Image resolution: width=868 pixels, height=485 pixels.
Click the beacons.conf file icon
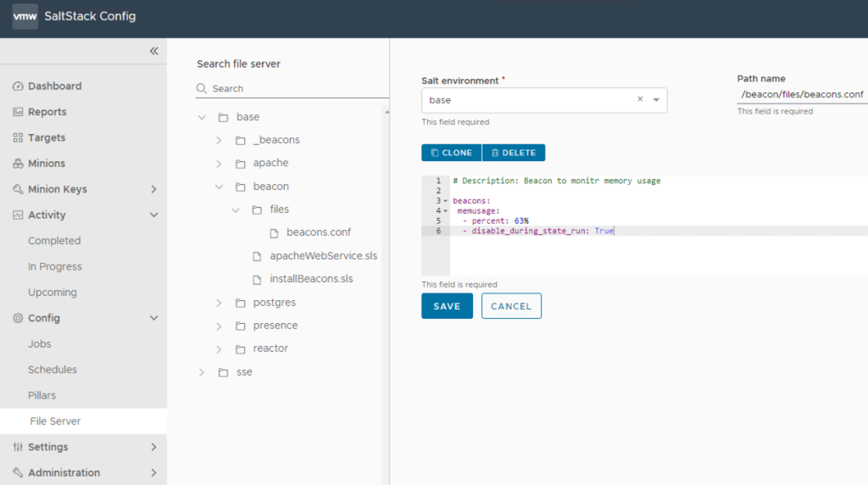275,232
